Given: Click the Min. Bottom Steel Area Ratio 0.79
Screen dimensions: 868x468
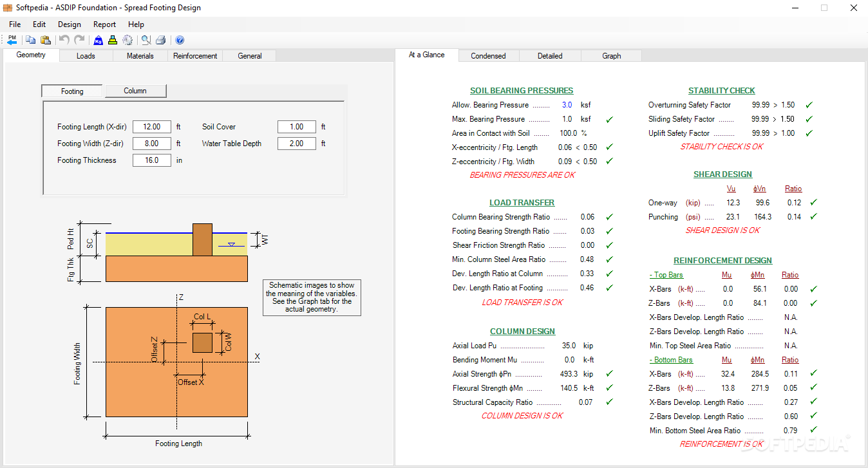Looking at the screenshot, I should tap(791, 431).
